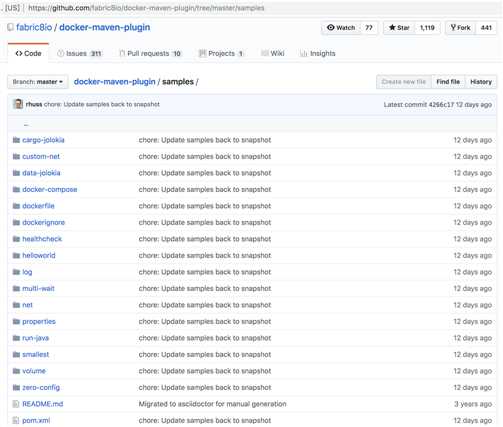Open the latest commit message beside rhuss
Viewport: 503px width, 427px height.
pos(102,104)
